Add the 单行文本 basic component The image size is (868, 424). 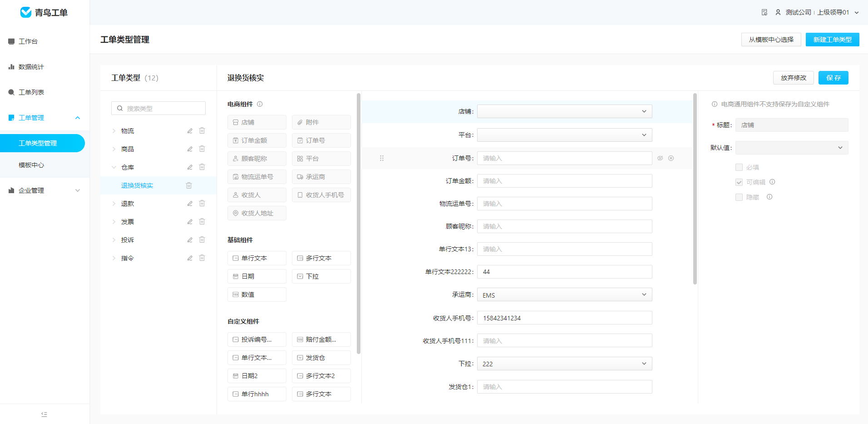[257, 258]
